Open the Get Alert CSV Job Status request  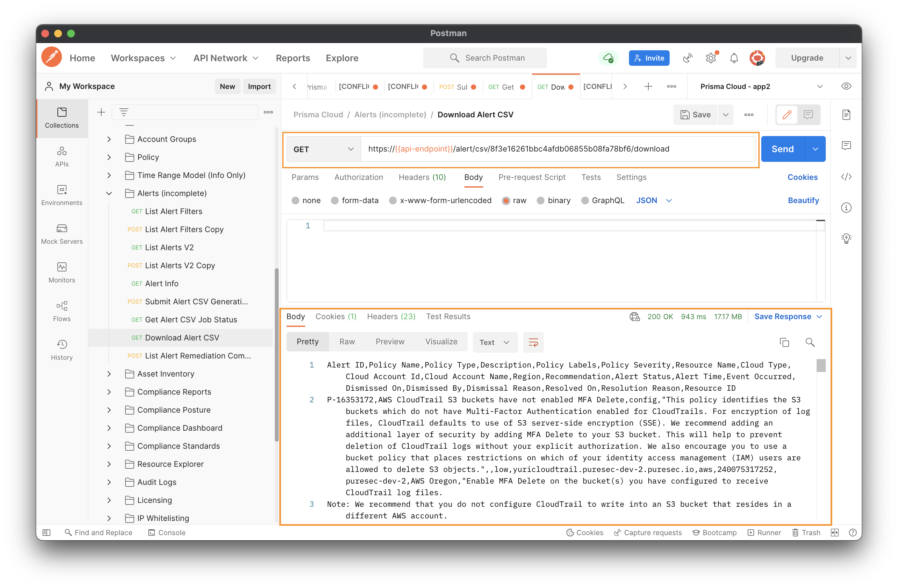tap(191, 319)
